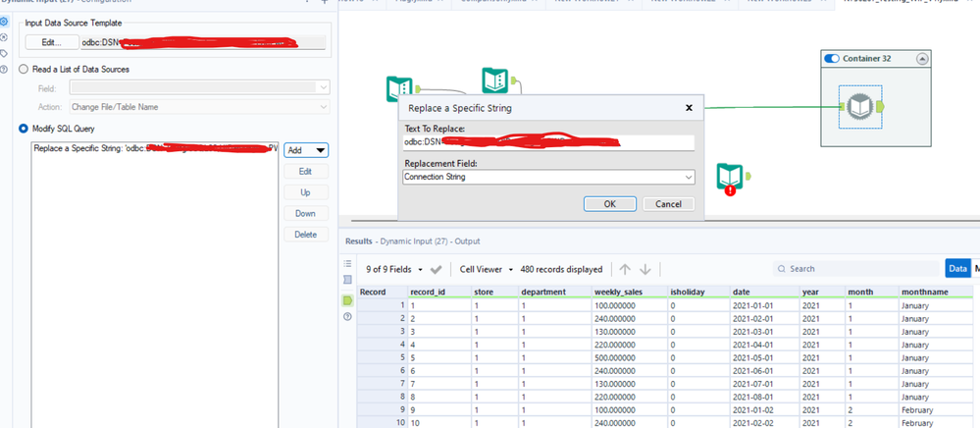Screen dimensions: 980x428
Task: Open the Add dropdown button
Action: pos(306,150)
